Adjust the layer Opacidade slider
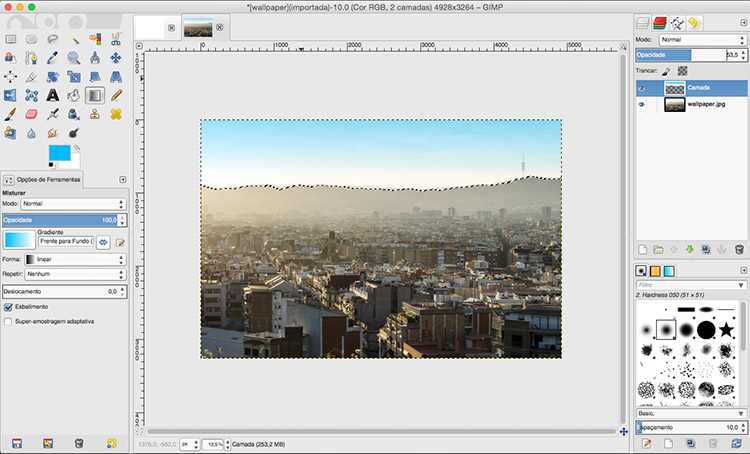This screenshot has height=454, width=750. pos(691,55)
